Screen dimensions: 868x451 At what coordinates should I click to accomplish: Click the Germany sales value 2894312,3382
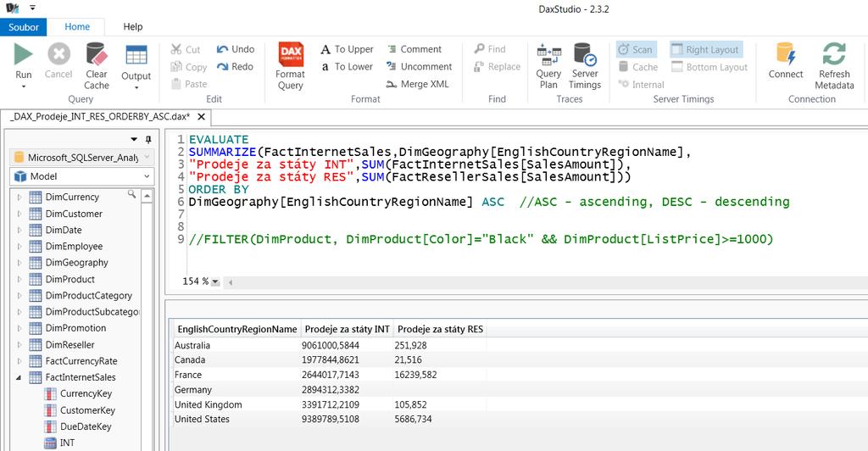[331, 390]
